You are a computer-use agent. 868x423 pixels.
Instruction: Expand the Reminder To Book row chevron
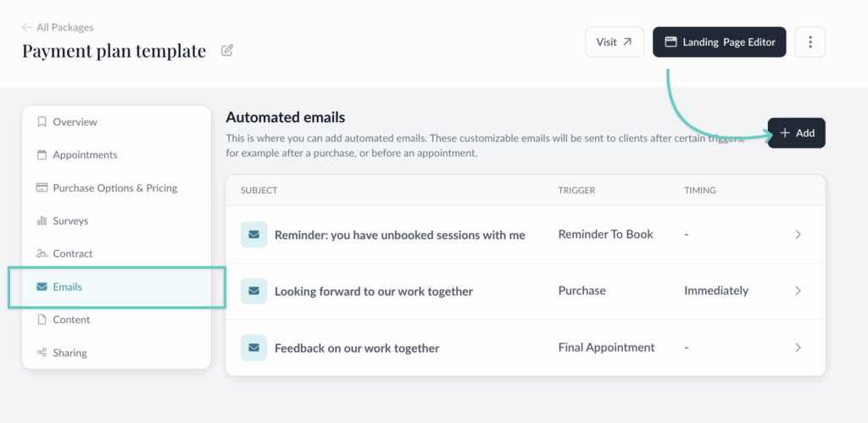[798, 235]
